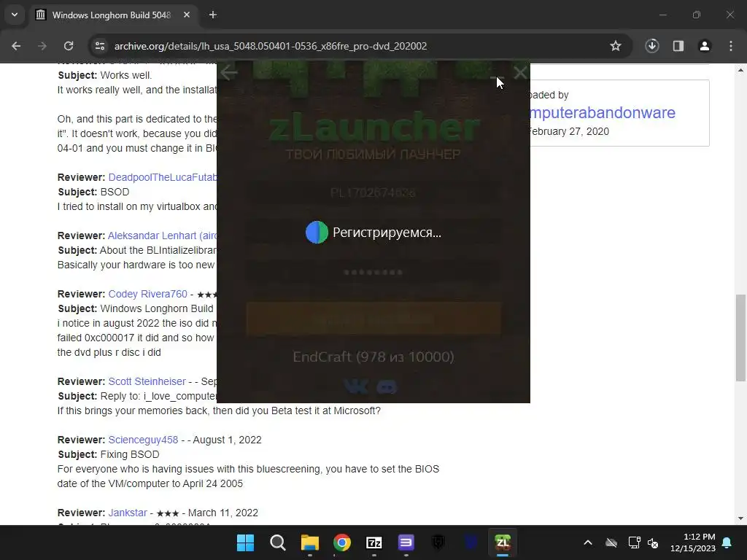747x560 pixels.
Task: Click 'Fixing BSOD' review subject text
Action: (130, 454)
